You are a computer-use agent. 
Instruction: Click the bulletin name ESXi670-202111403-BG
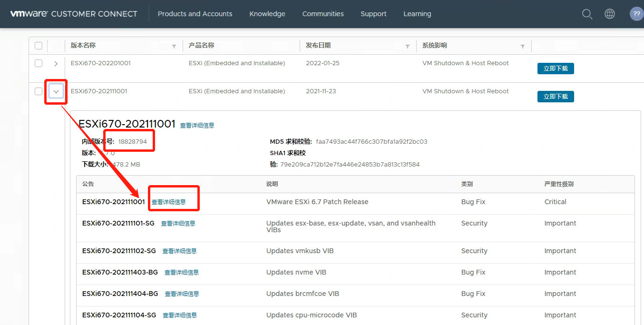tap(120, 272)
